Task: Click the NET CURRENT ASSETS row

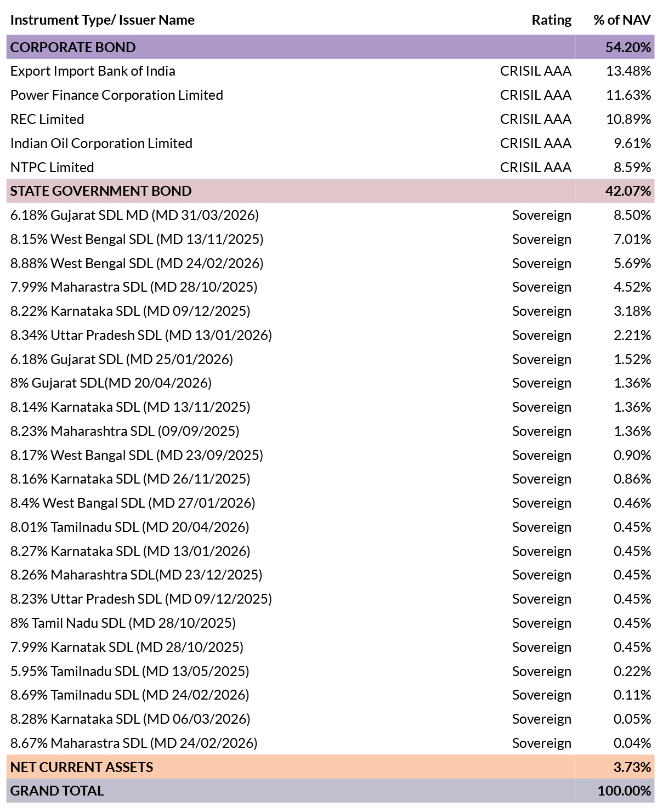Action: (330, 767)
